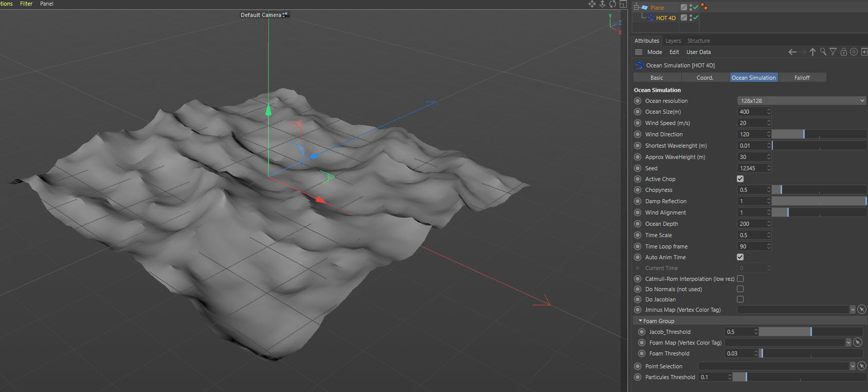Select the Ocean Simulation properties tab
Screen dimensions: 868x392
click(x=753, y=78)
